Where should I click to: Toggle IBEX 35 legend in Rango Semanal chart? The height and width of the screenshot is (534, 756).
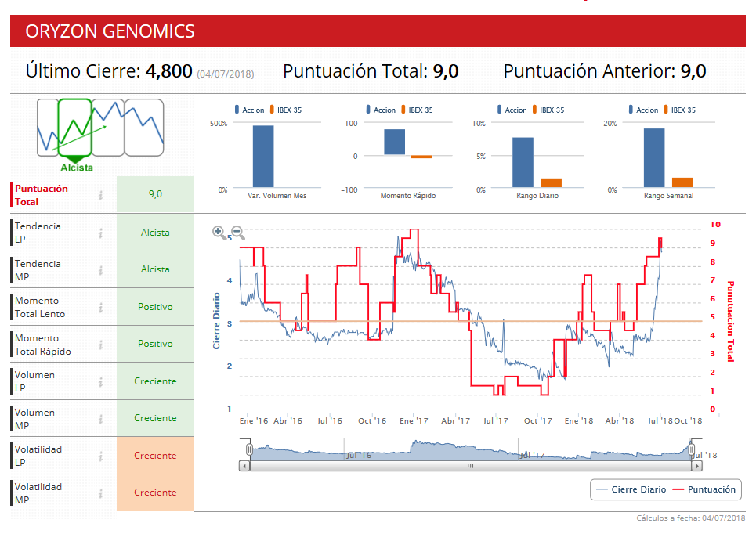(680, 110)
